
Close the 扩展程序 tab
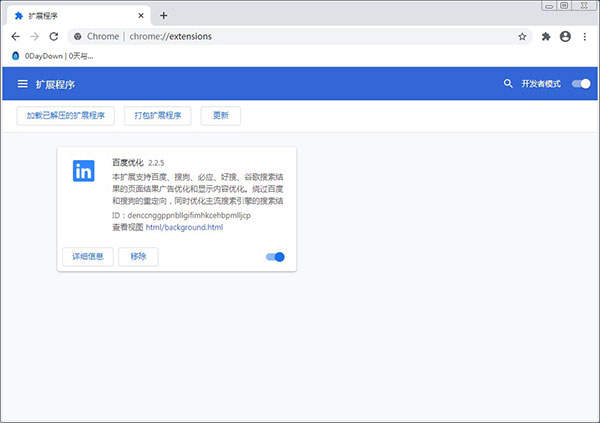click(141, 15)
